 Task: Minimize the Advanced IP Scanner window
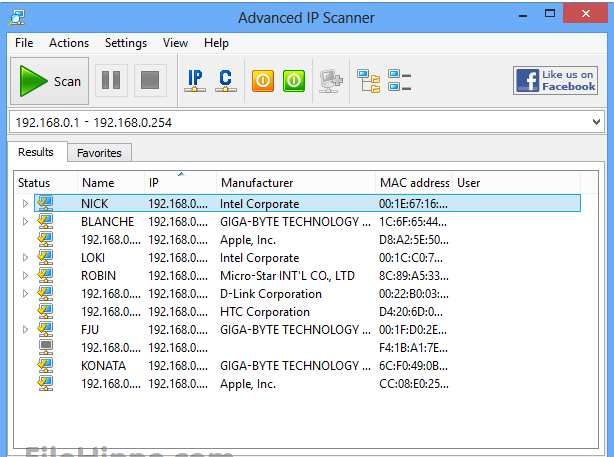pos(523,16)
